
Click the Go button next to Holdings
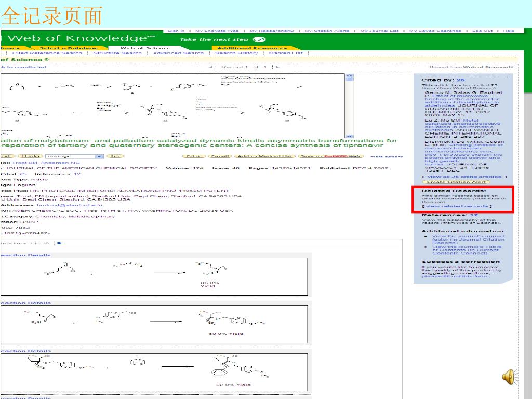click(x=115, y=156)
